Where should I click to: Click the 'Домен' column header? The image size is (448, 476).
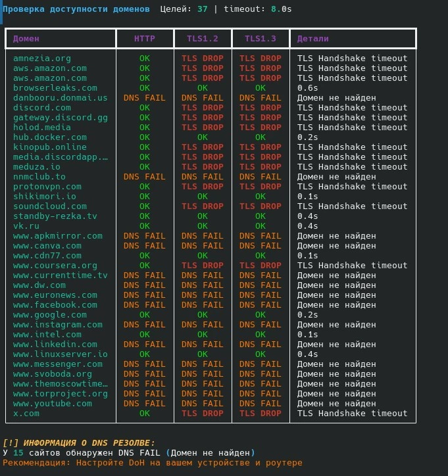[26, 39]
